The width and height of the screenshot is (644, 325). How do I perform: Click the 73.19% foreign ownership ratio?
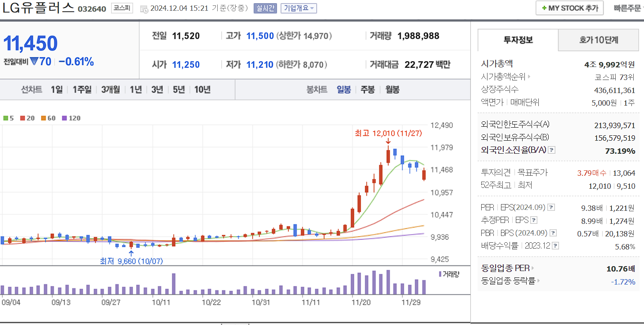coord(620,151)
